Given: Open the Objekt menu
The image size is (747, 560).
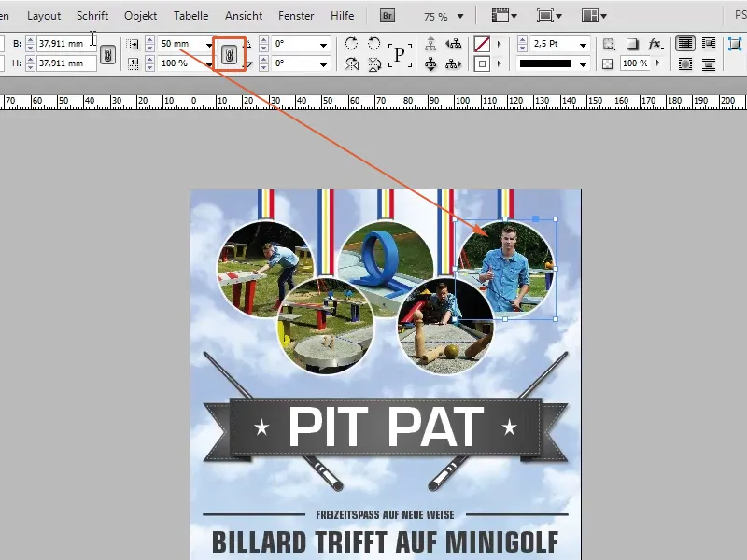Looking at the screenshot, I should tap(141, 16).
